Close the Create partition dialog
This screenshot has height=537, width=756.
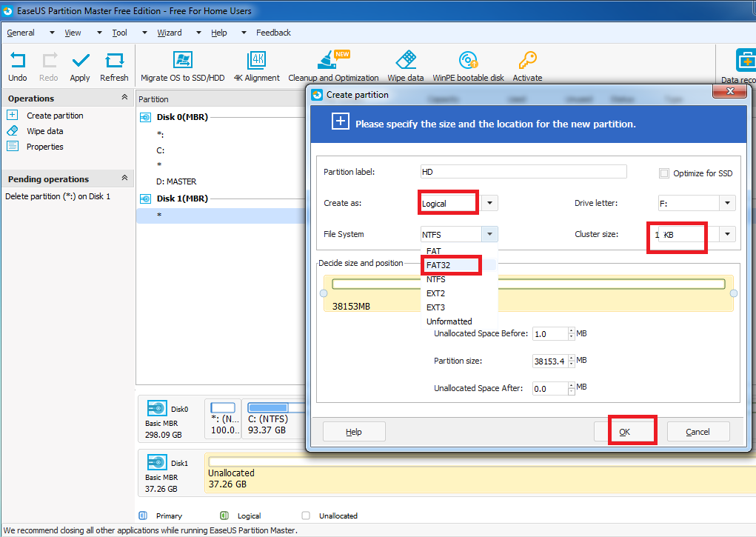730,91
